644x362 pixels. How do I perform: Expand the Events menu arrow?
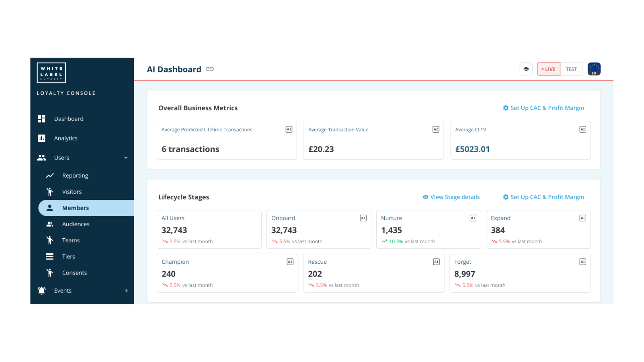coord(126,291)
